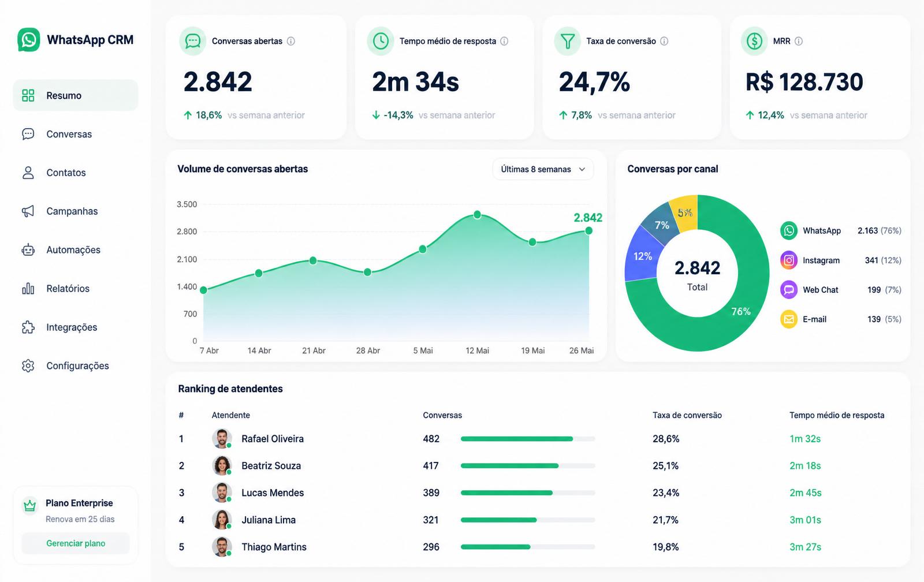Click Juliana Lima's avatar photo
Screen dimensions: 924x582
click(222, 520)
